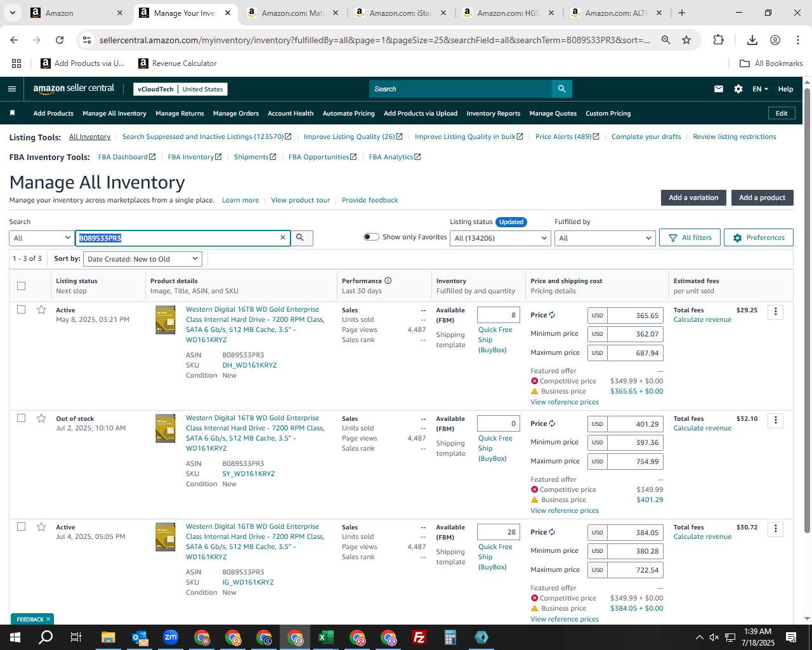Click the bookmark flag icon in the nav bar

(12, 113)
